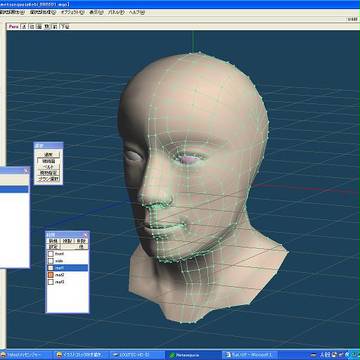Close the partially hidden left panel
This screenshot has width=360, height=360.
tap(26, 170)
